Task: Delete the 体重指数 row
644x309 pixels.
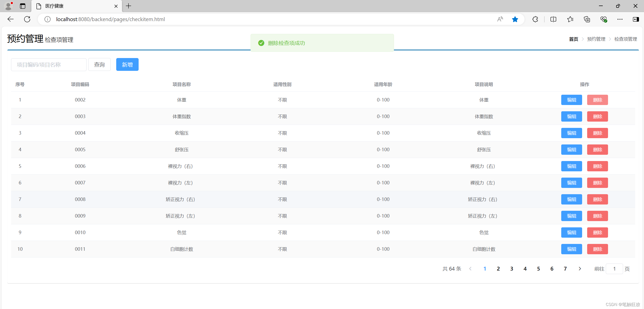Action: point(597,116)
